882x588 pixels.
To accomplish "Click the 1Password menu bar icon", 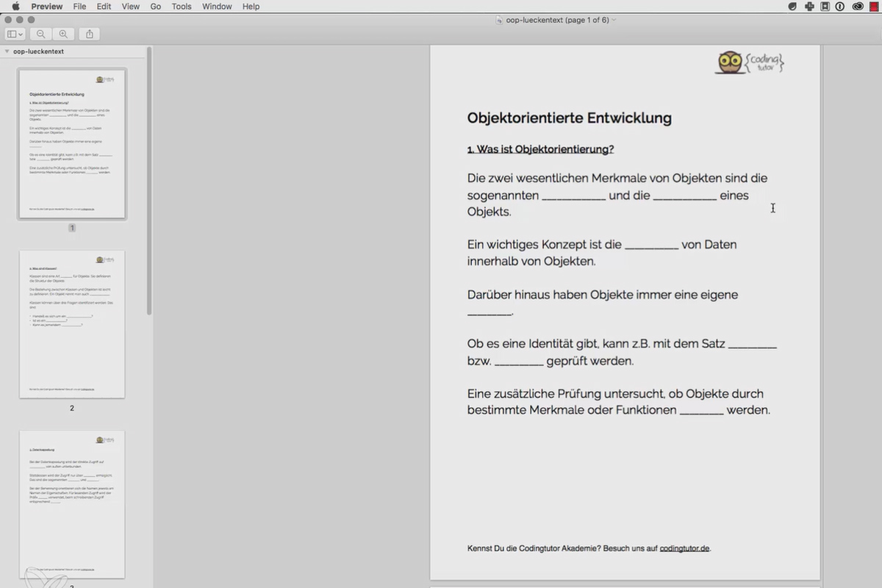I will [x=840, y=7].
